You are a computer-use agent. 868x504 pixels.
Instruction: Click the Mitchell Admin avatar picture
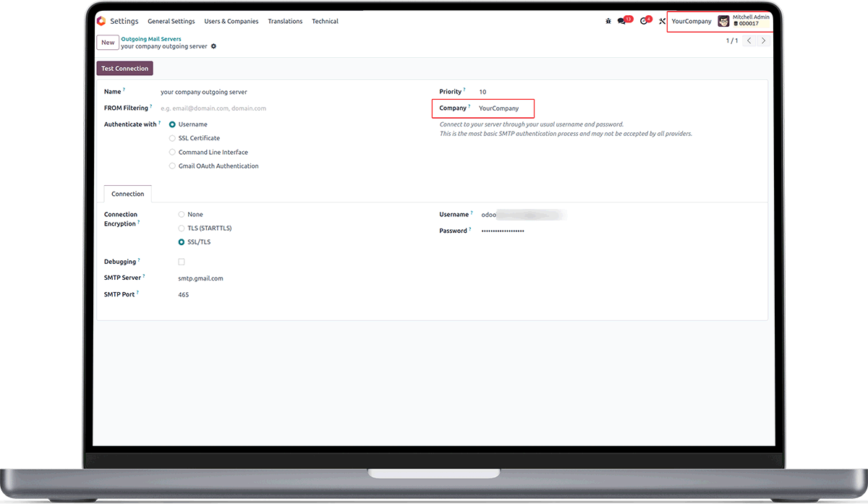tap(723, 21)
